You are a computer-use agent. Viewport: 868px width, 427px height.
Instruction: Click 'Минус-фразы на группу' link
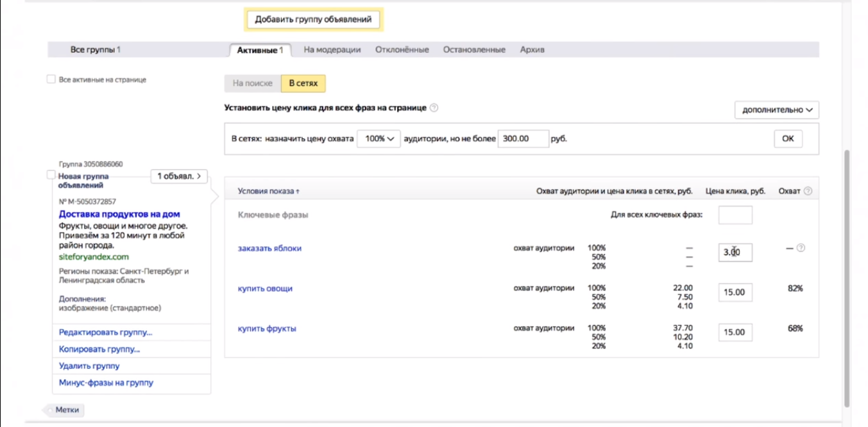tap(106, 383)
